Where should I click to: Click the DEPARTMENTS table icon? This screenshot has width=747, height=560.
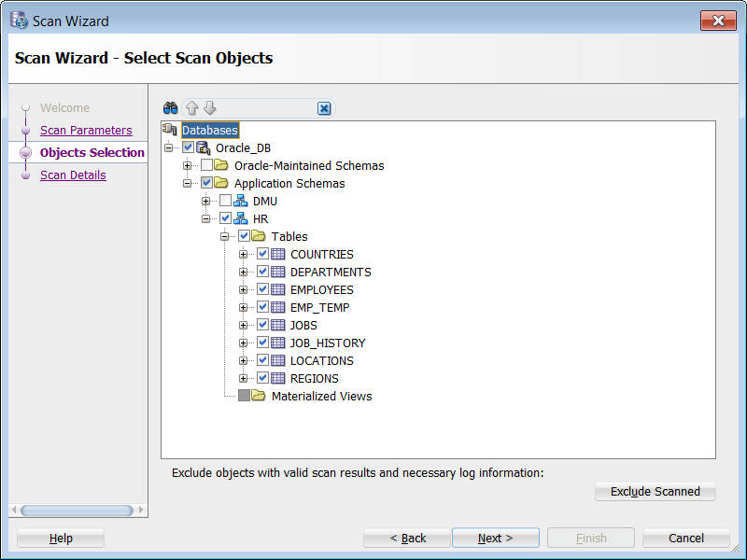coord(277,272)
